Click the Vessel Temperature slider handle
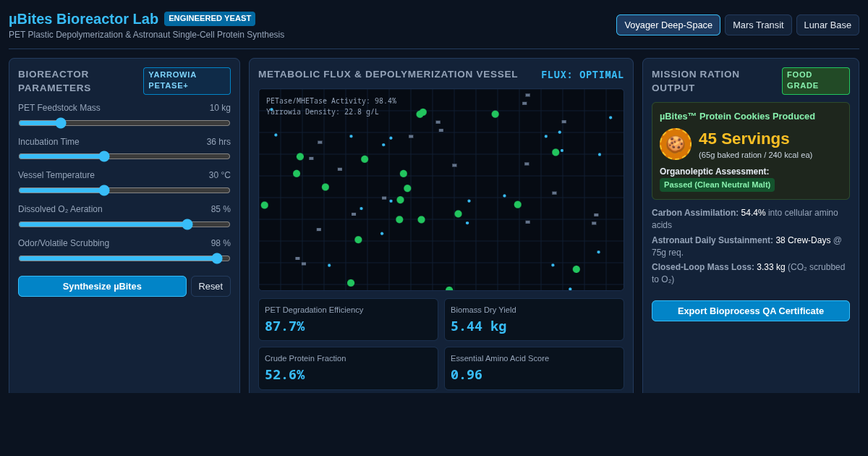 pyautogui.click(x=104, y=190)
